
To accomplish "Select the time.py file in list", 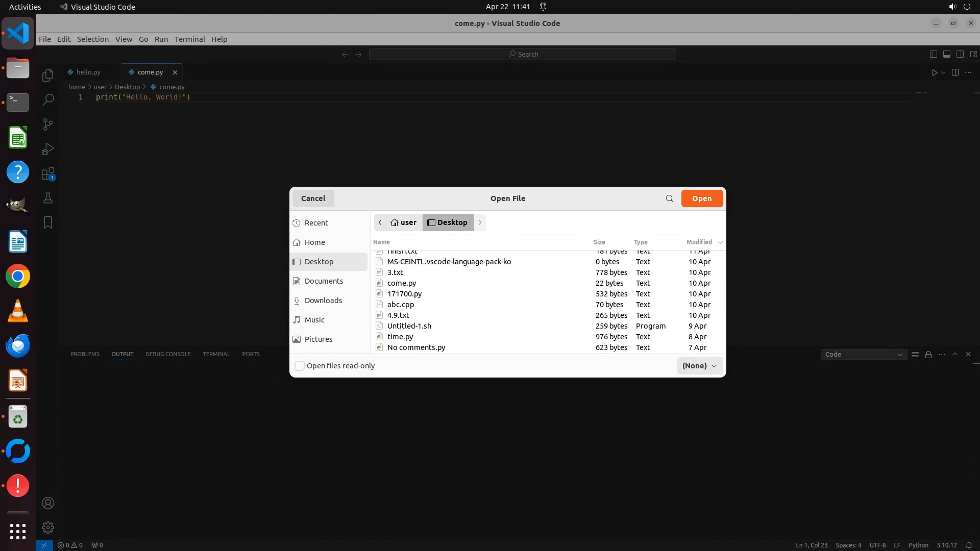I will 400,337.
